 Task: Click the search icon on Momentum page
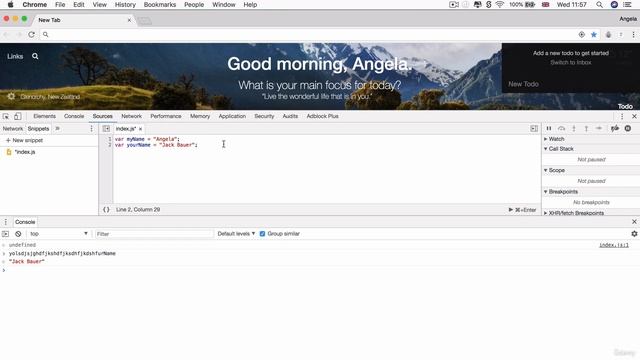[x=35, y=56]
